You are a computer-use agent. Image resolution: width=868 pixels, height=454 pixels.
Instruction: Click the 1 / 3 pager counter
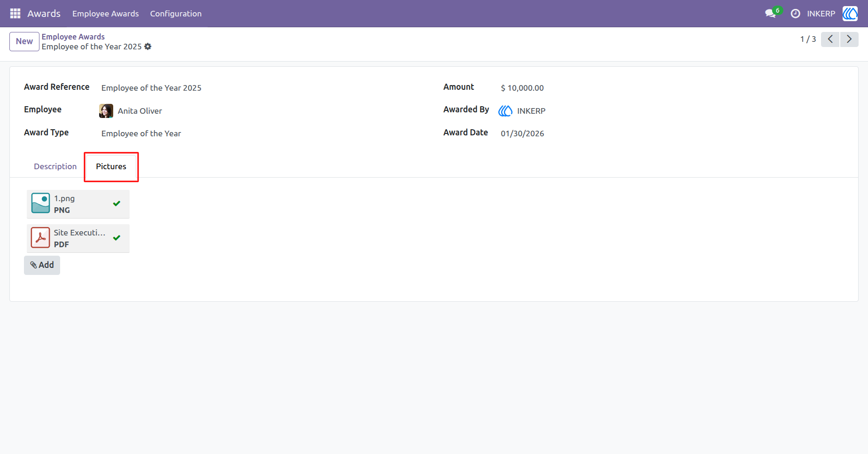808,39
